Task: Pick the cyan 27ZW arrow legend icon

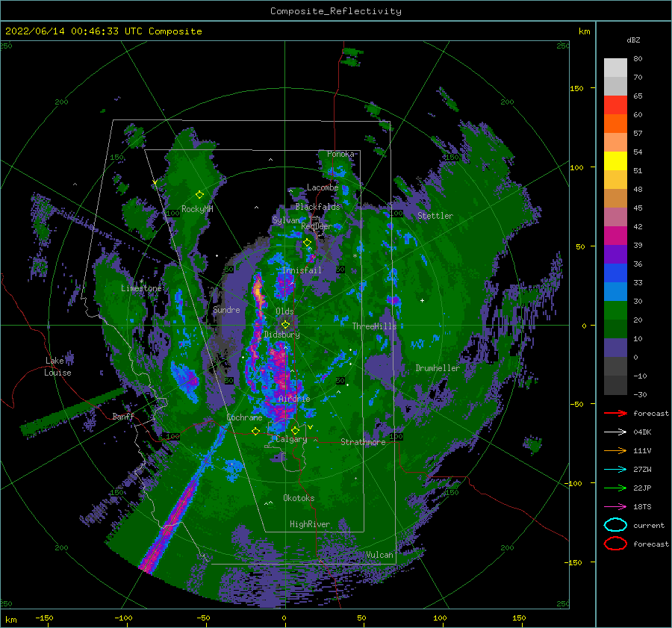Action: click(615, 470)
